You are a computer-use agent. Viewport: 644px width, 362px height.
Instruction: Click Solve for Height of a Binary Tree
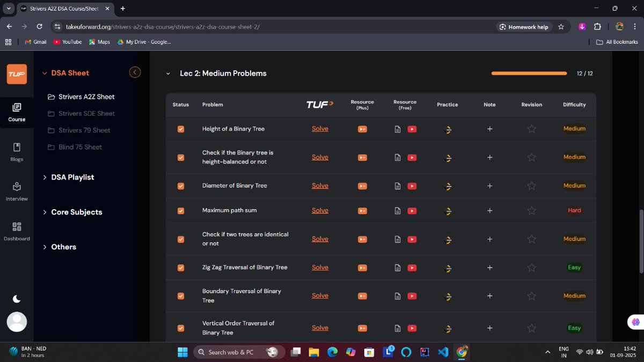[320, 129]
